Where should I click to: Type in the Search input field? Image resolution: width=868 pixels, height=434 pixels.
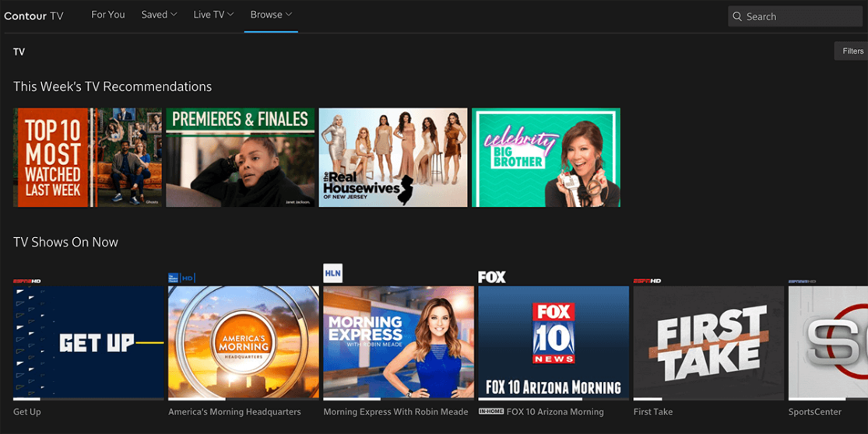coord(800,16)
